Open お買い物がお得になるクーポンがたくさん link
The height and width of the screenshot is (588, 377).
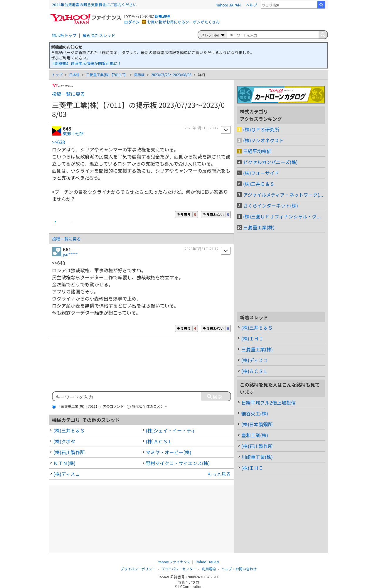click(x=183, y=22)
